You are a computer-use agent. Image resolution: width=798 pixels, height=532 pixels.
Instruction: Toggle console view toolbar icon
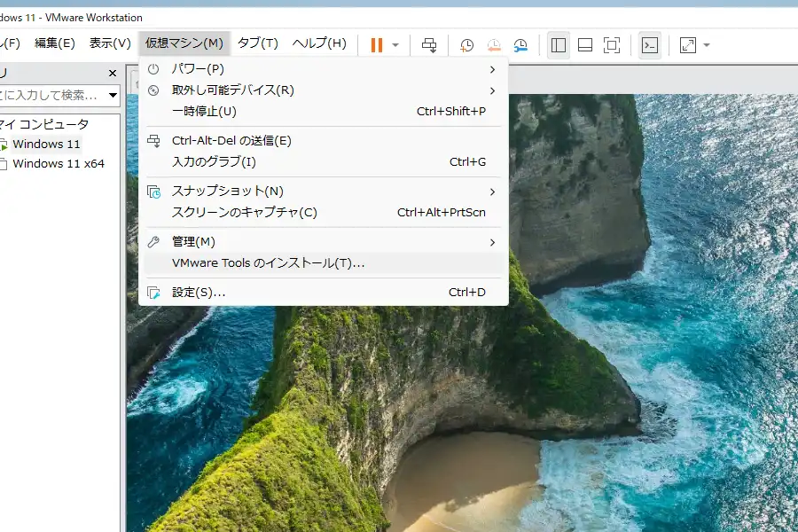(650, 45)
